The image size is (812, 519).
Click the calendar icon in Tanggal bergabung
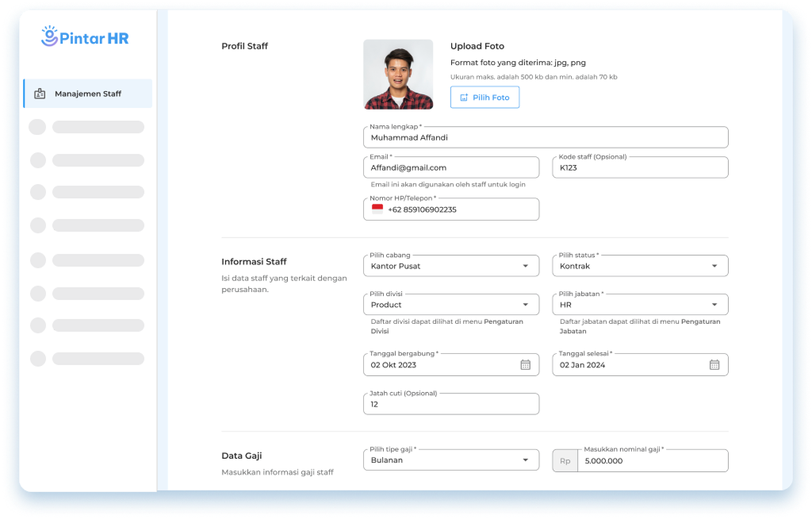point(525,365)
